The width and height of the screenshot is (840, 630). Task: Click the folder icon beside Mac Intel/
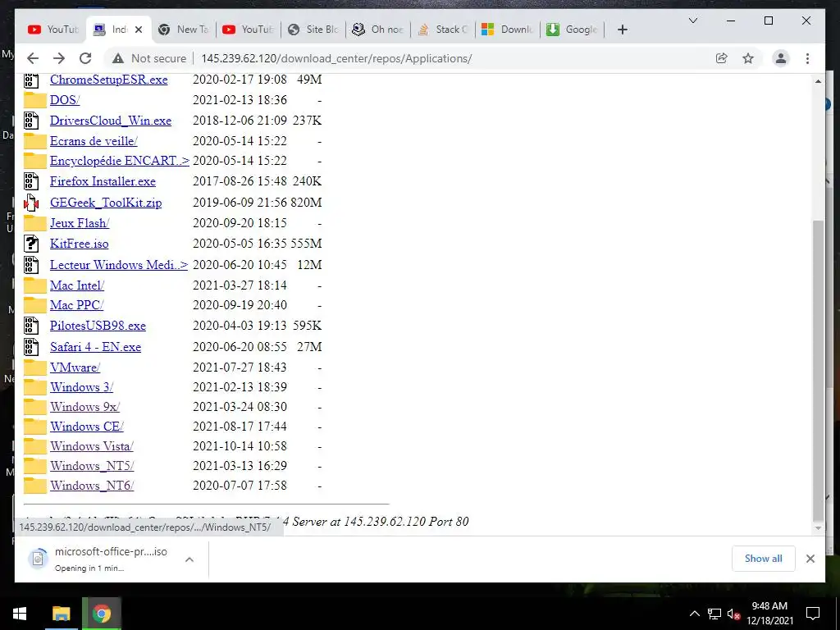pos(34,285)
